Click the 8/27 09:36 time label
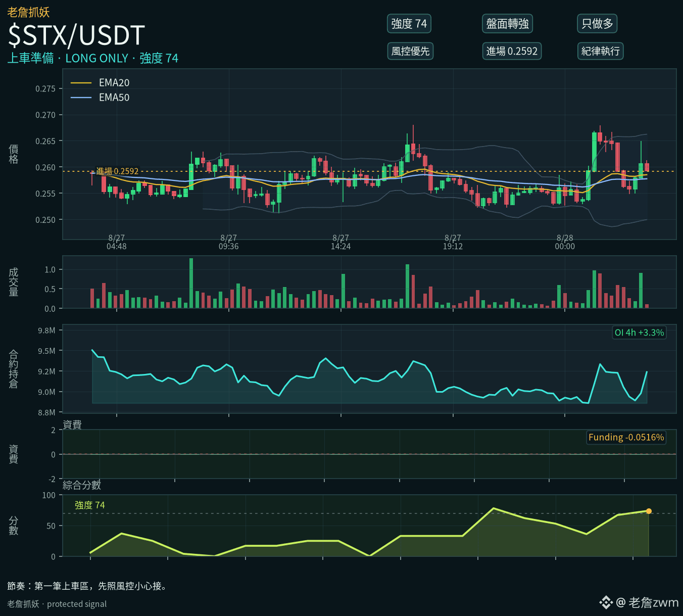683x616 pixels. (x=229, y=242)
